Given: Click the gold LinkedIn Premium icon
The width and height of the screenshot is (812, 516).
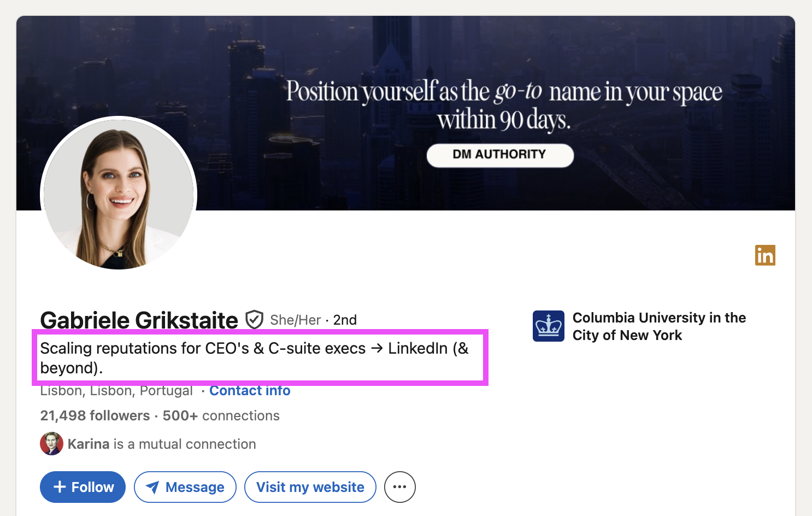Looking at the screenshot, I should point(765,255).
